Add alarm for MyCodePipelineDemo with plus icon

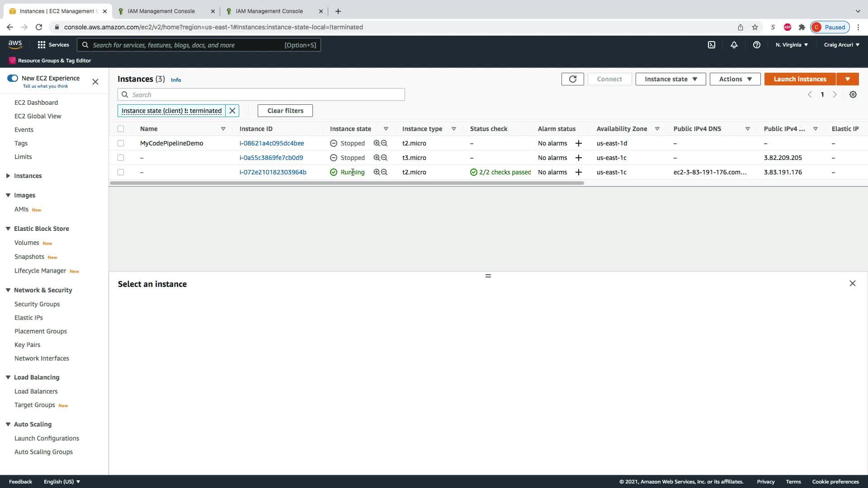click(578, 143)
